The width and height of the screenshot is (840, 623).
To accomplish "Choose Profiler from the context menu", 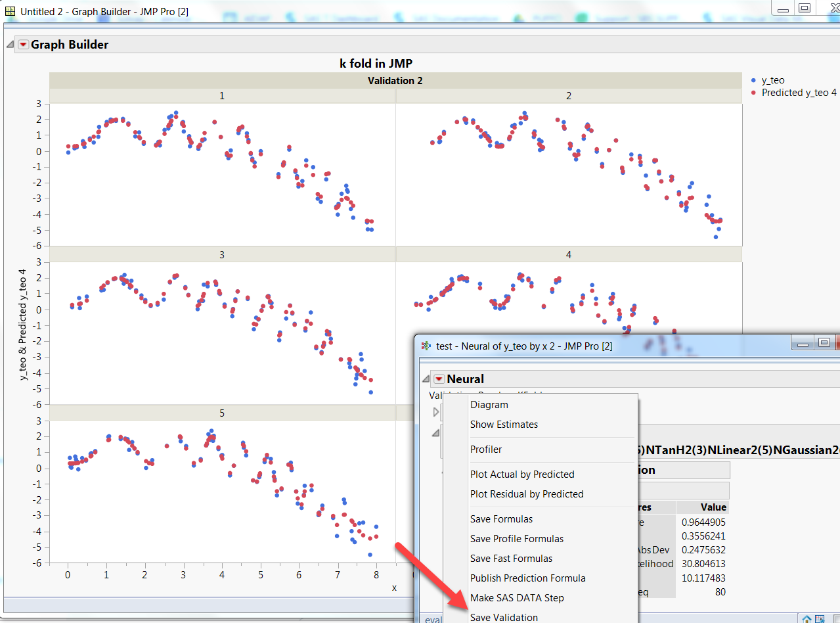I will [486, 449].
